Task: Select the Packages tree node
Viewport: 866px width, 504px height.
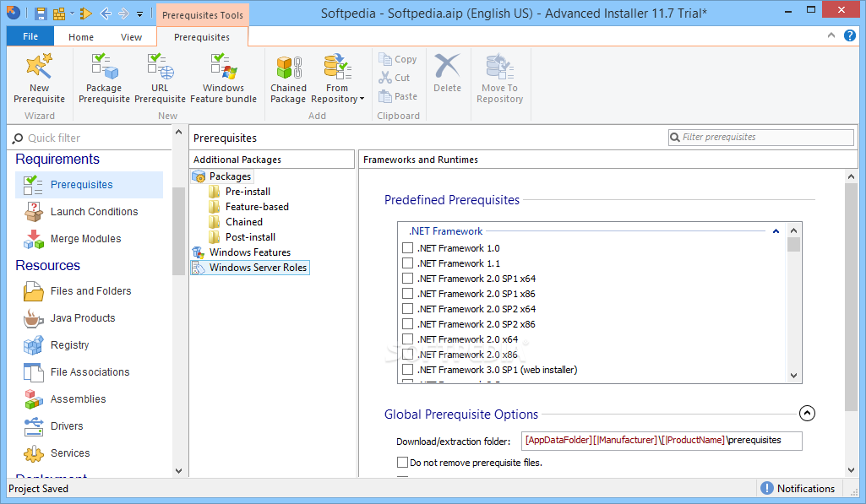Action: pyautogui.click(x=222, y=176)
